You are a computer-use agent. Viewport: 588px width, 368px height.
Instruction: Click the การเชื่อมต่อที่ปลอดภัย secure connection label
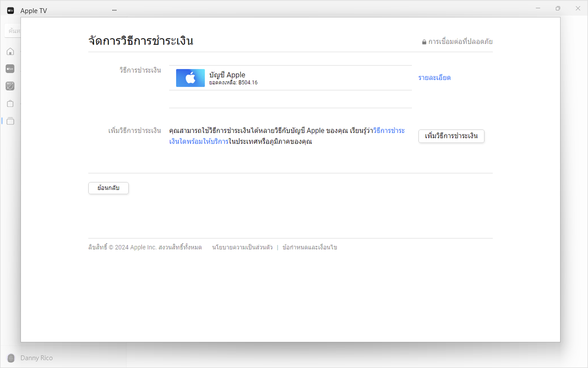pyautogui.click(x=460, y=42)
